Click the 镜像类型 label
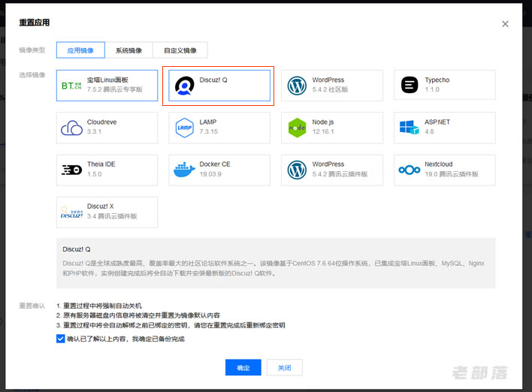This screenshot has width=532, height=392. (x=32, y=50)
